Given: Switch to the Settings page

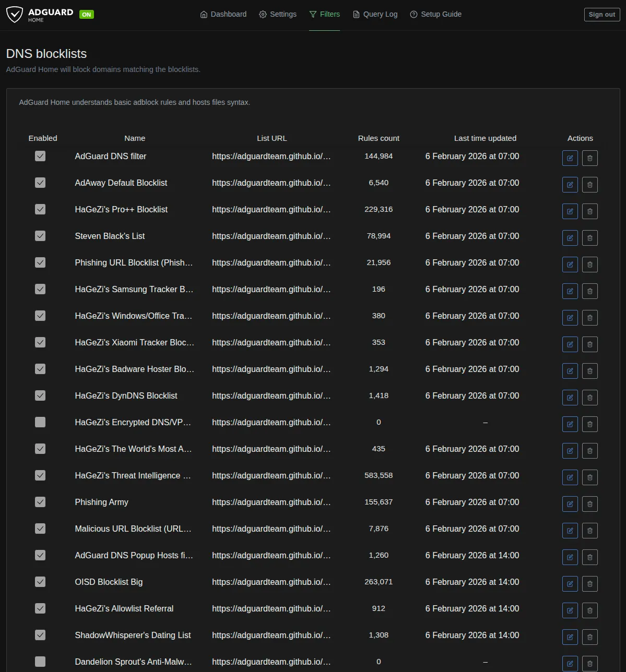Looking at the screenshot, I should 277,14.
